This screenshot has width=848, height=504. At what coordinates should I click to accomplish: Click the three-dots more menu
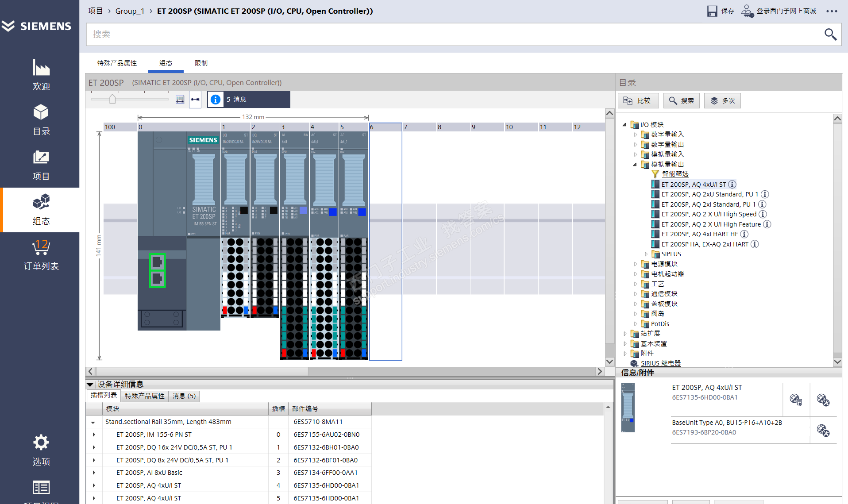click(832, 12)
